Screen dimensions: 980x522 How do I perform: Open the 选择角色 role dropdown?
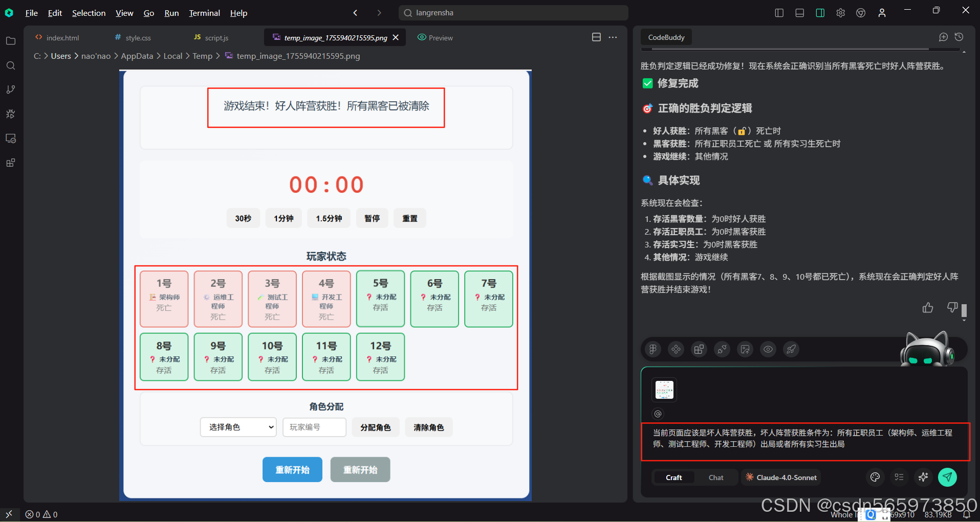click(238, 427)
